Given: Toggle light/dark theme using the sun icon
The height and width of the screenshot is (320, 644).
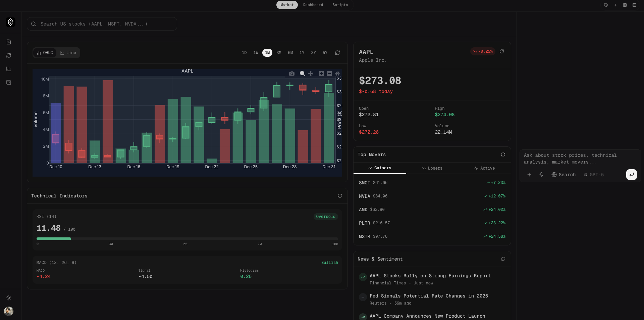Looking at the screenshot, I should tap(9, 298).
